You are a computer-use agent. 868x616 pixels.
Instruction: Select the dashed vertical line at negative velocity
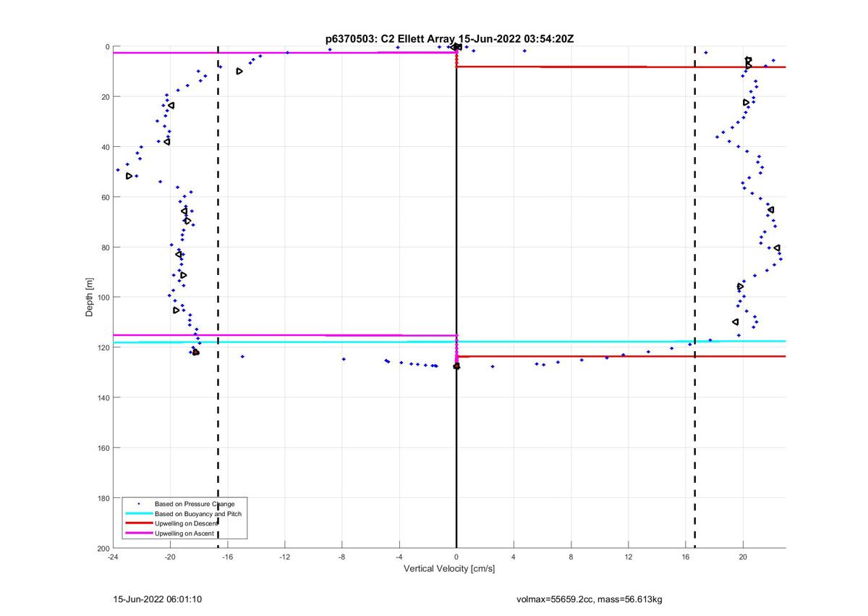(218, 297)
